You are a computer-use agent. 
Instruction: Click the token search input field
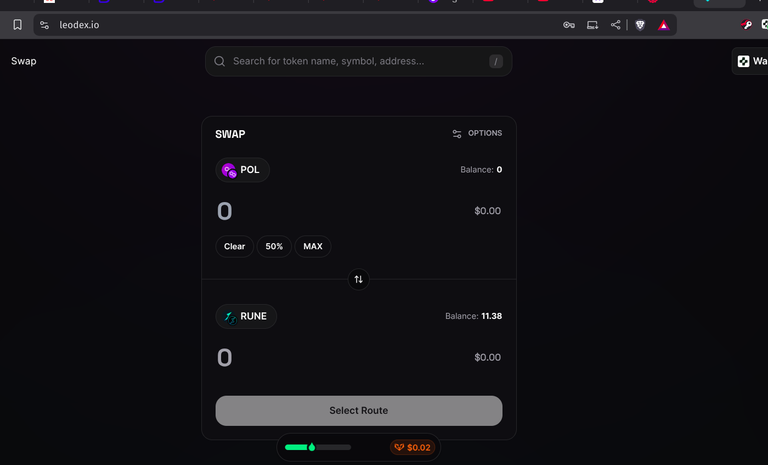point(359,61)
